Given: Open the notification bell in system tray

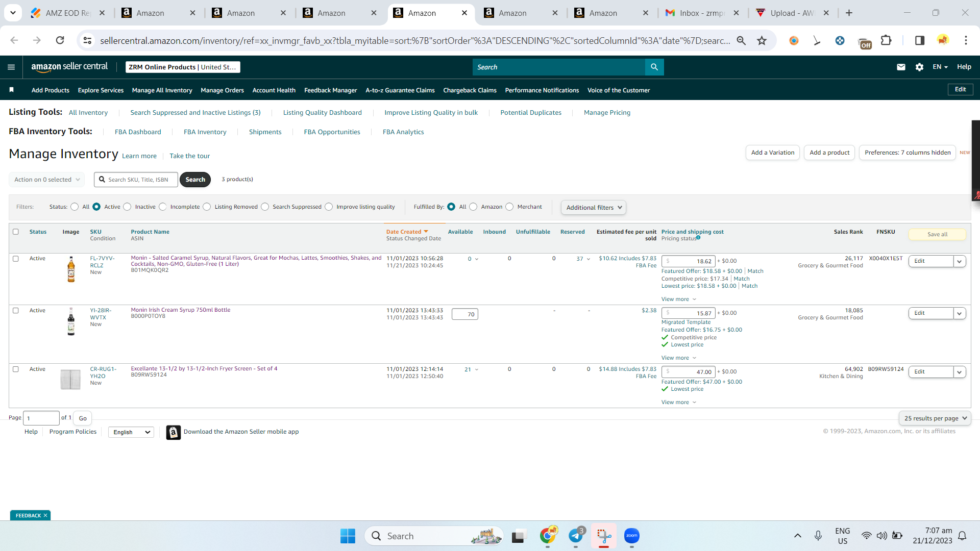Looking at the screenshot, I should click(x=962, y=536).
